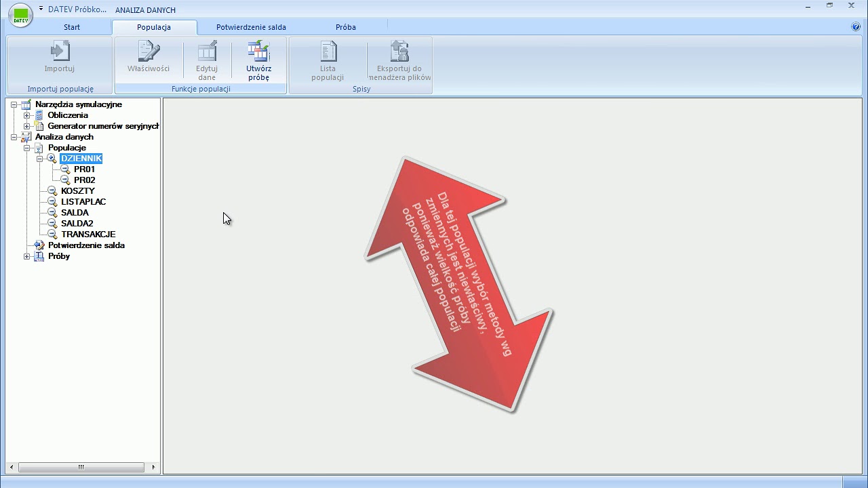
Task: Click the Obliczenia calculator icon
Action: (39, 115)
